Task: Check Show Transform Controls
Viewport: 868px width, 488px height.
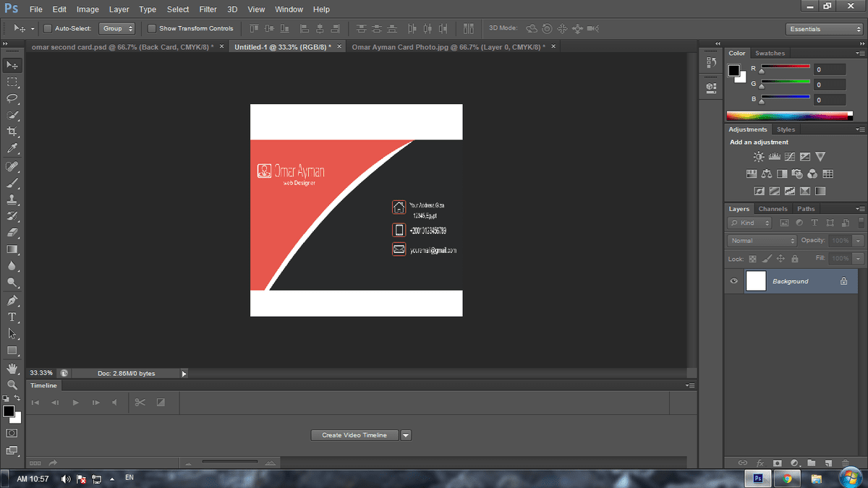Action: tap(152, 28)
